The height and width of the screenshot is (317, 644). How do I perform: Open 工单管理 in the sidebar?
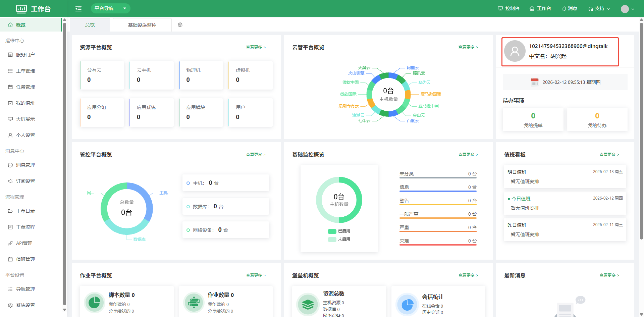25,71
